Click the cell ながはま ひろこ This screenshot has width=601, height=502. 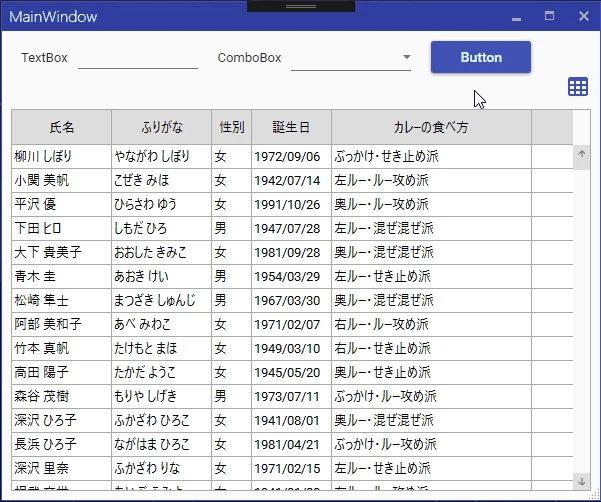tap(161, 445)
